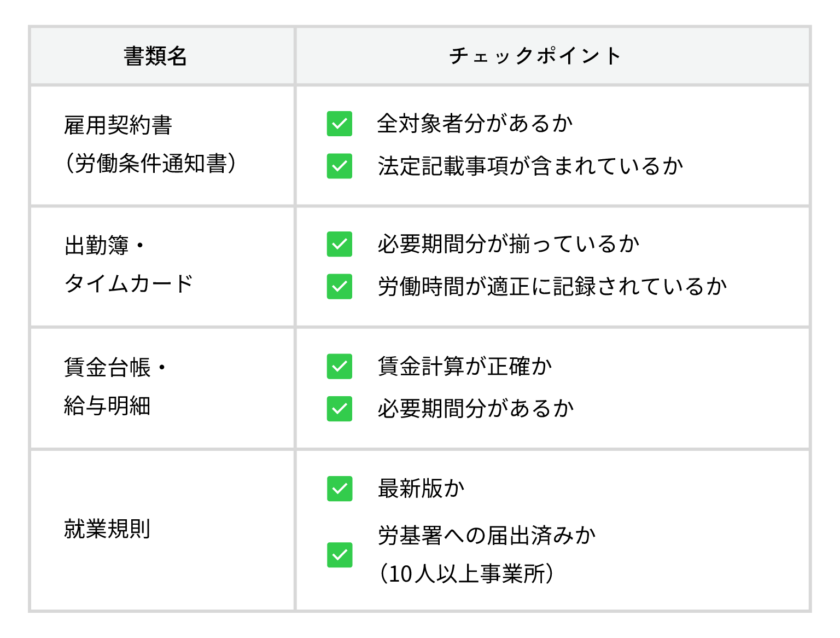Image resolution: width=840 pixels, height=638 pixels.
Task: Click the text 法定記載事項が含まれているか
Action: point(530,166)
